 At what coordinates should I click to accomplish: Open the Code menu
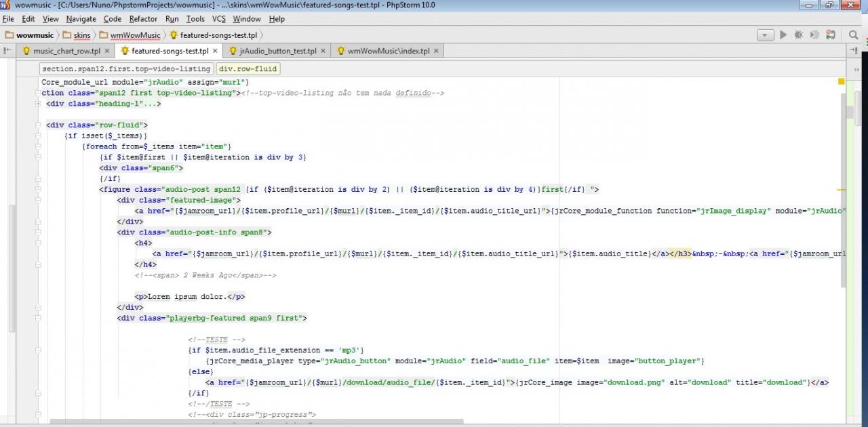tap(113, 19)
